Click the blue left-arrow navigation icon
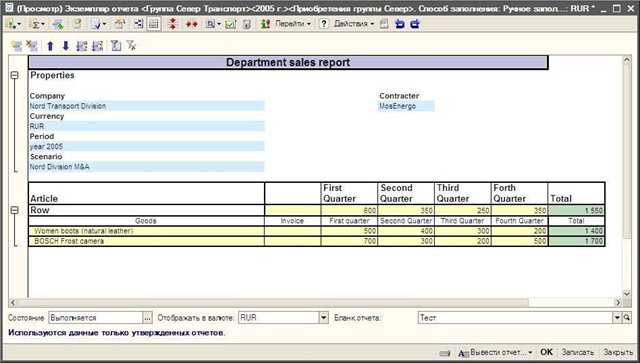Screen dimensions: 640x363 (x=400, y=24)
